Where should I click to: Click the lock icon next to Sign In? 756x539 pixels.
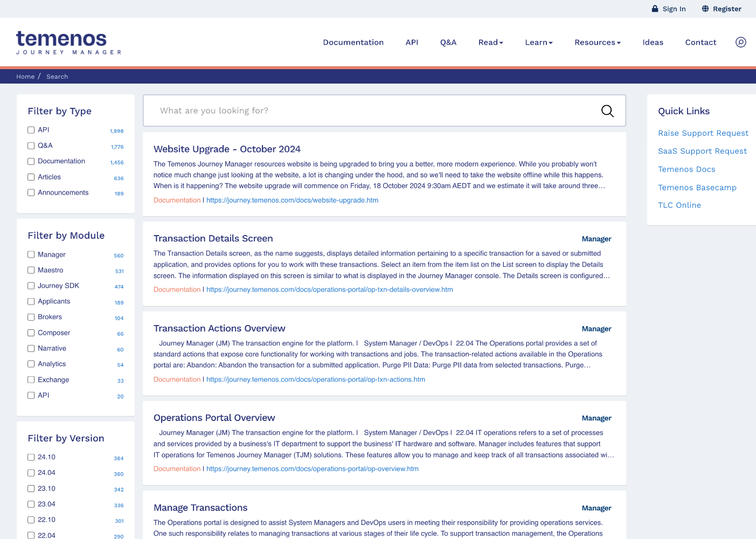click(x=655, y=9)
